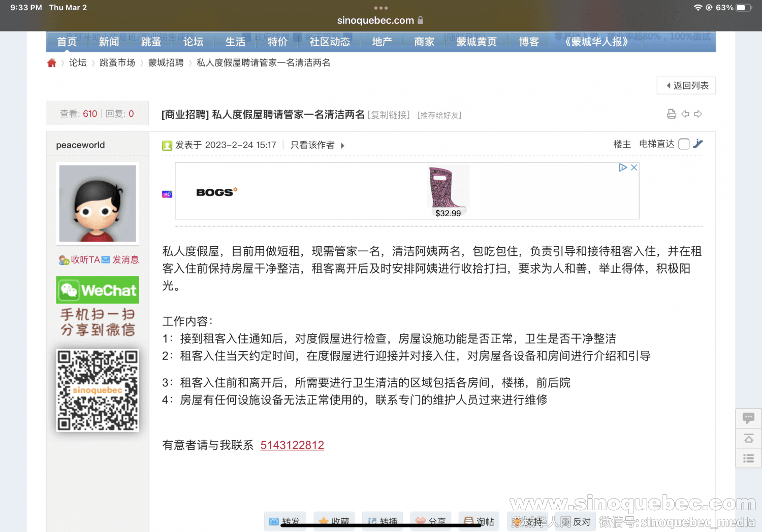Click peaceworld's avatar image

click(98, 203)
